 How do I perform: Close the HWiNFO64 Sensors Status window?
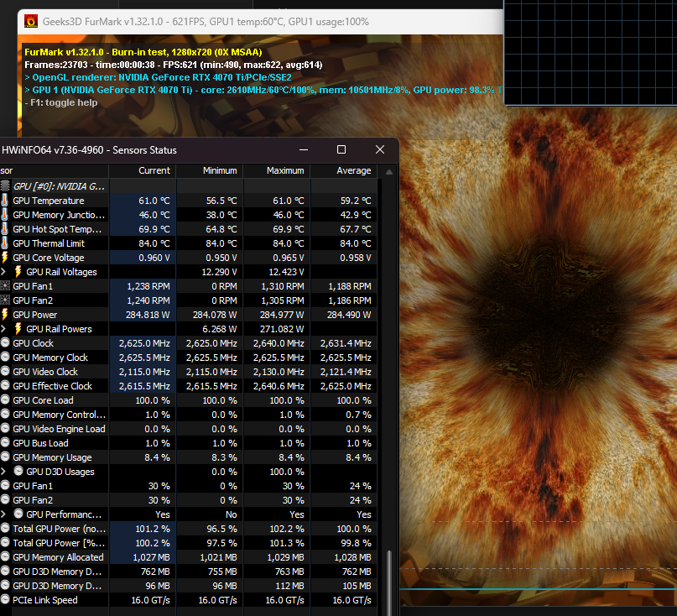point(380,149)
